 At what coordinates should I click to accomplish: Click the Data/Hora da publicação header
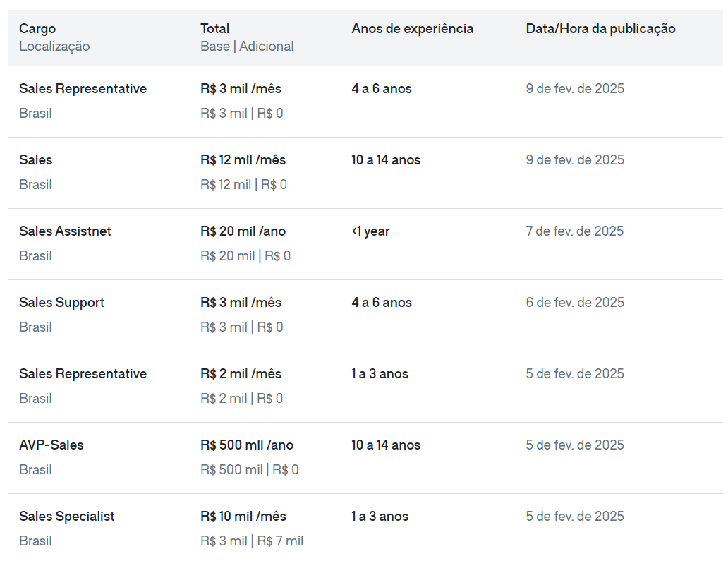click(x=600, y=29)
